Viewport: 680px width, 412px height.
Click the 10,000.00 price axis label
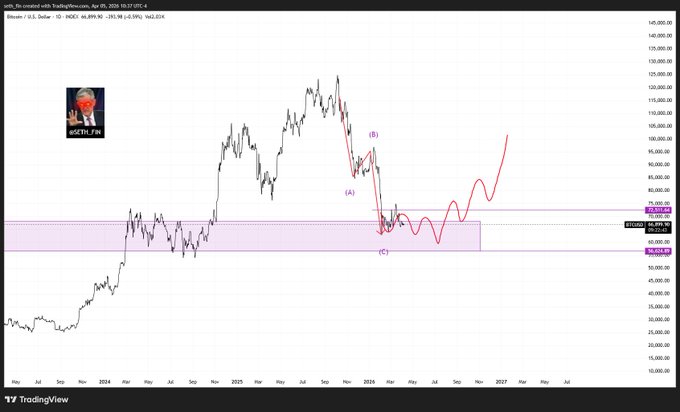(x=660, y=371)
